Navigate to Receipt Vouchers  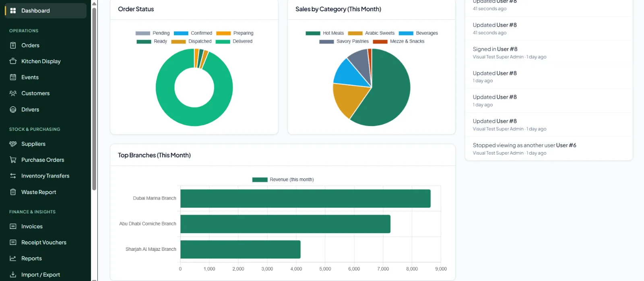tap(45, 242)
